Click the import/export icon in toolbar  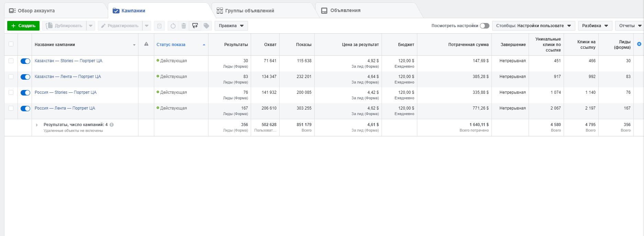click(195, 26)
